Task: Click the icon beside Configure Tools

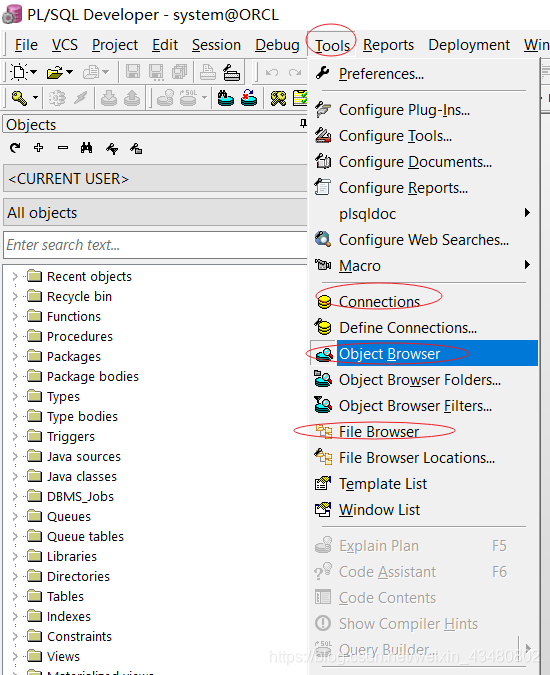Action: point(323,136)
